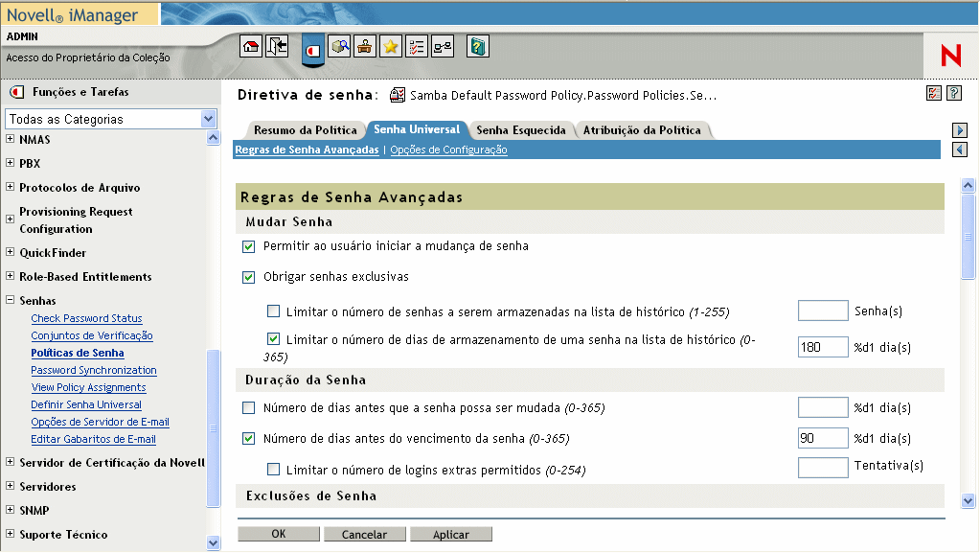Open Editar Gabaritos de E-mail link
This screenshot has width=980, height=553.
pos(94,439)
